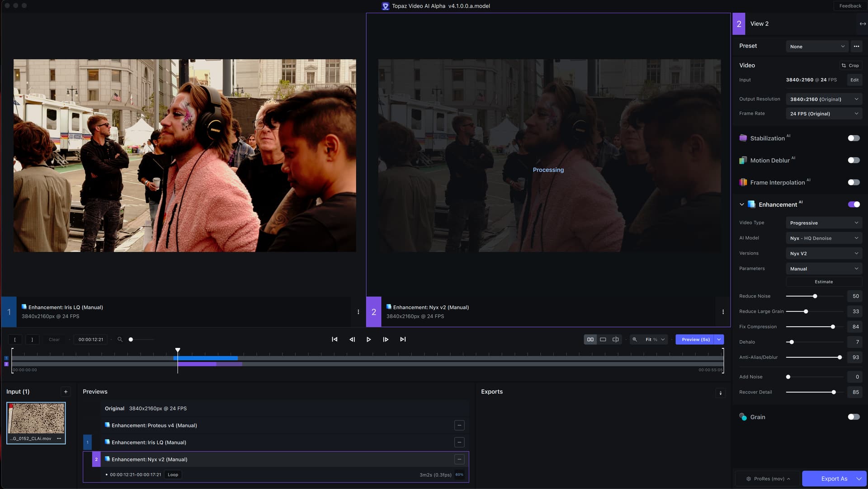
Task: Turn on Motion Deblur AI
Action: pyautogui.click(x=854, y=160)
